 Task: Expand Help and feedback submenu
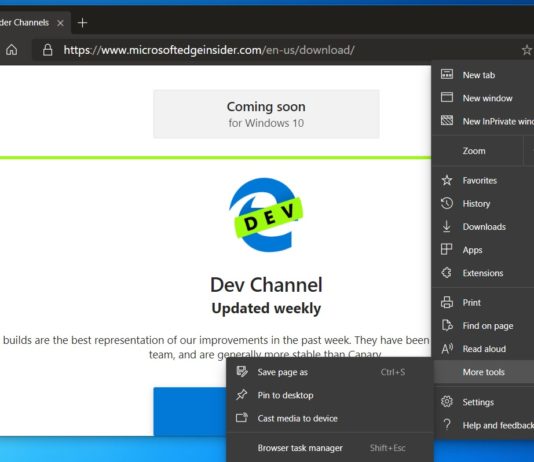(483, 425)
